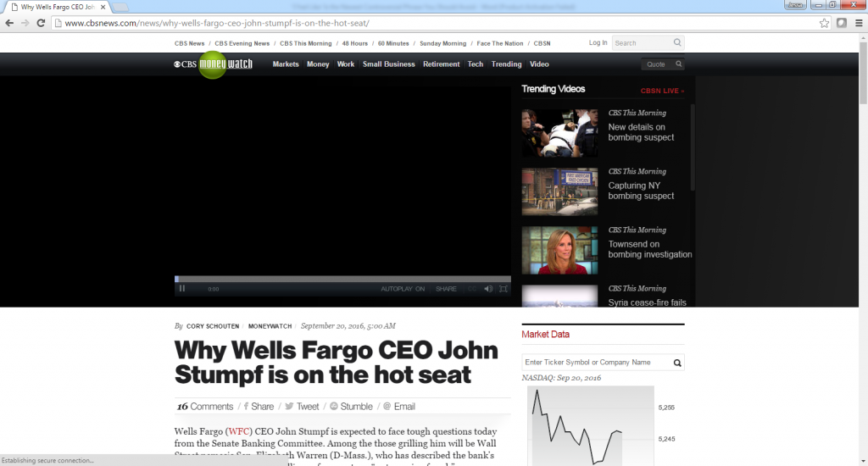
Task: Toggle video closed captions
Action: coord(472,288)
